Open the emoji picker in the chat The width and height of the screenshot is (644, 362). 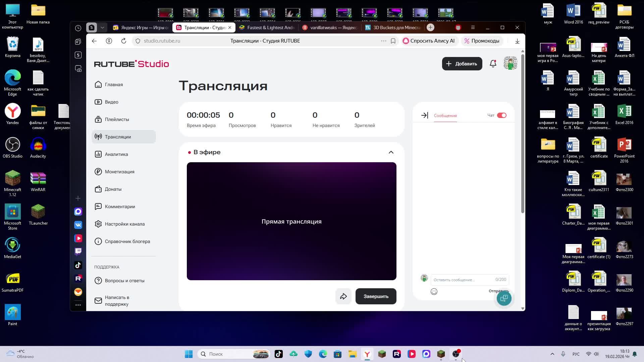[x=434, y=292]
